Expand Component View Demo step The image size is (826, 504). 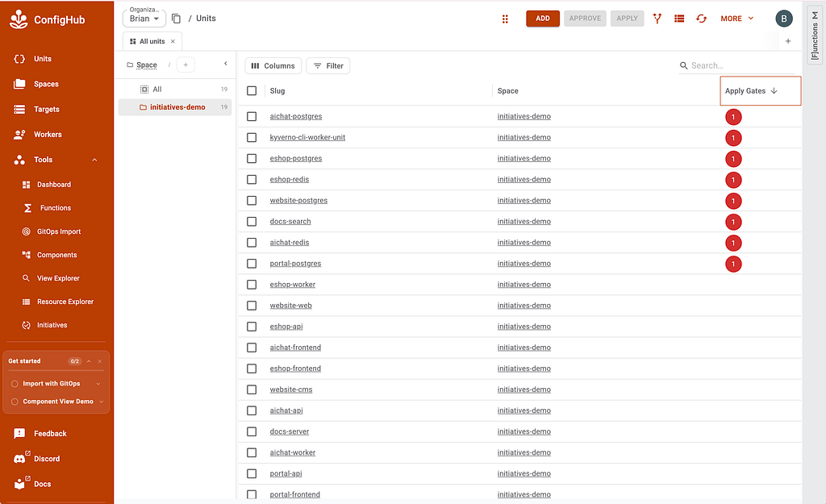click(101, 402)
